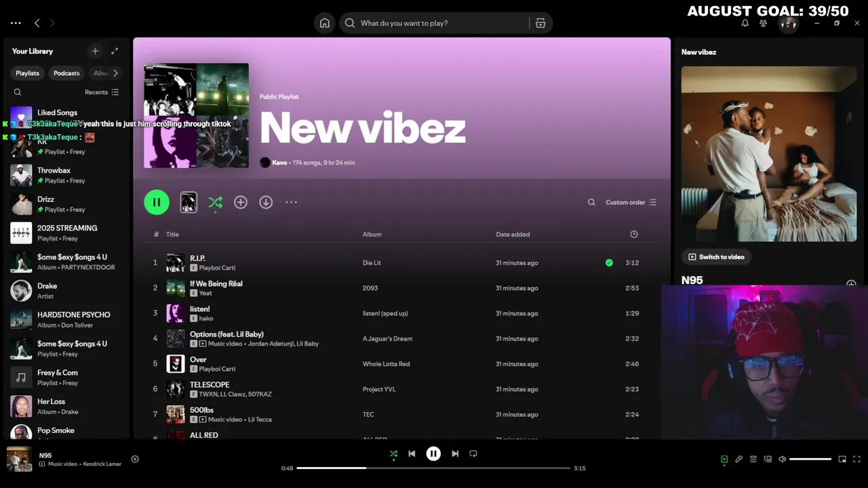This screenshot has width=868, height=488.
Task: Open the three-dot app menu at top left
Action: click(x=16, y=23)
